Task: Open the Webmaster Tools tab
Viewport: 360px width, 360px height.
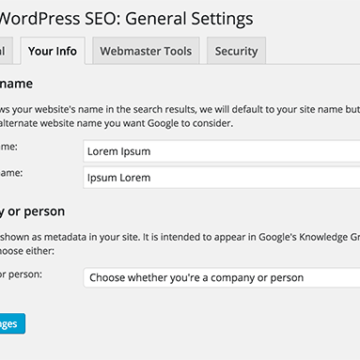Action: pyautogui.click(x=146, y=51)
